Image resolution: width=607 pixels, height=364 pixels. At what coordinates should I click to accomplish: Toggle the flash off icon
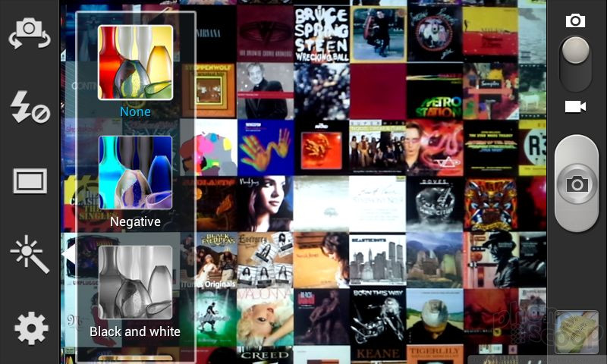click(x=30, y=108)
